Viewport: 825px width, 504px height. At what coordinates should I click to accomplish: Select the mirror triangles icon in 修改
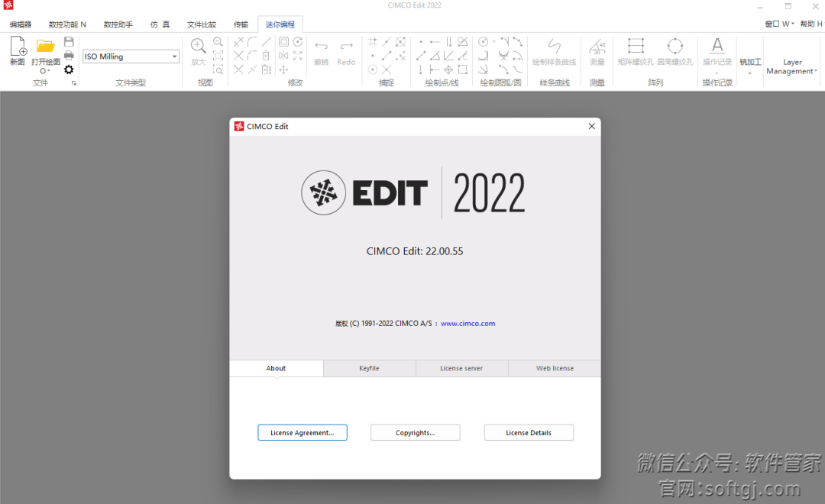point(283,55)
